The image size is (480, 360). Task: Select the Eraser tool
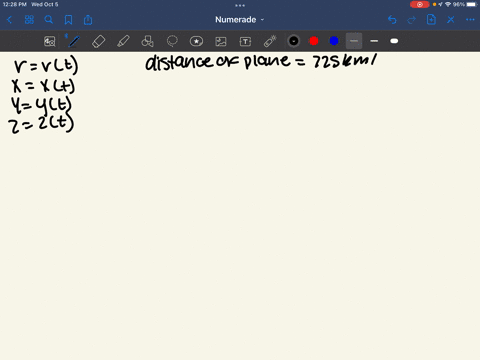[x=98, y=41]
